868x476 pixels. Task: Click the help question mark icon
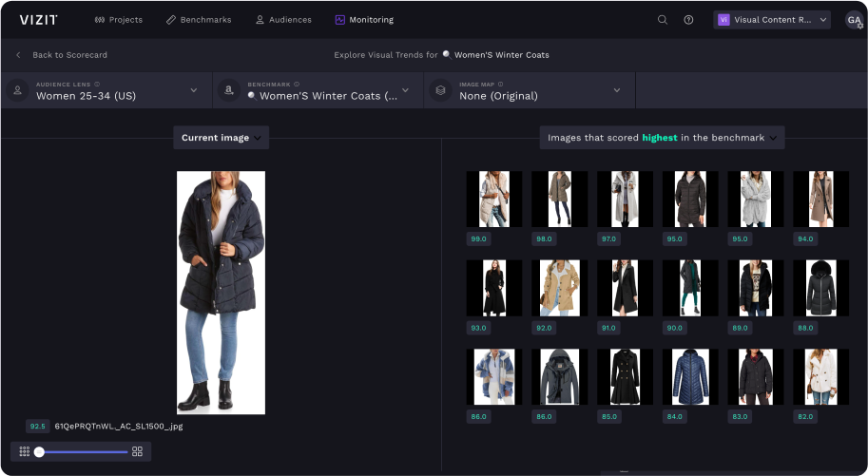[688, 19]
